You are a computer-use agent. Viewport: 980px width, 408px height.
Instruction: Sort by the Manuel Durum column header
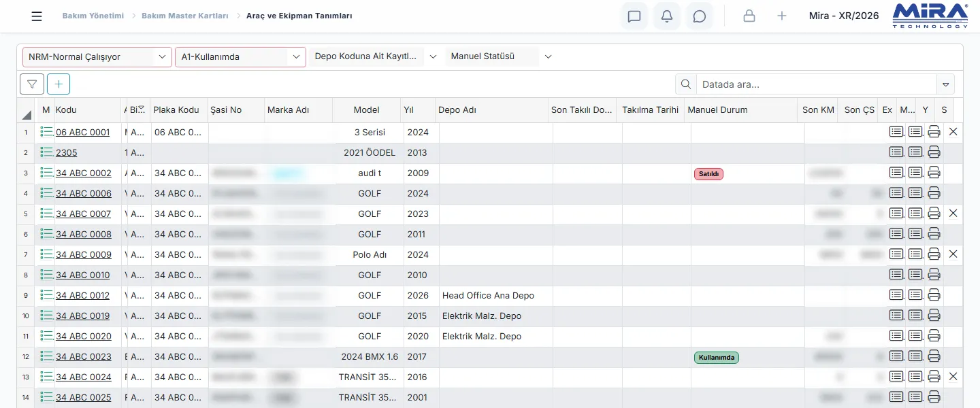(740, 110)
